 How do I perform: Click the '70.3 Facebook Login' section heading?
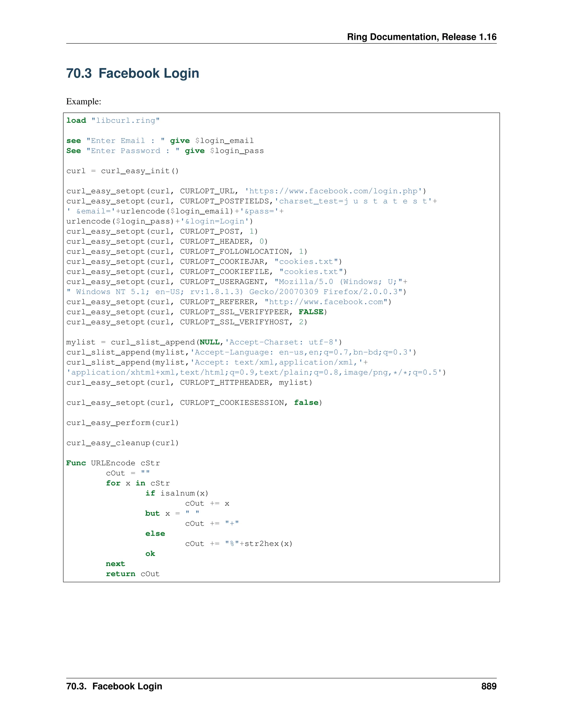[133, 73]
